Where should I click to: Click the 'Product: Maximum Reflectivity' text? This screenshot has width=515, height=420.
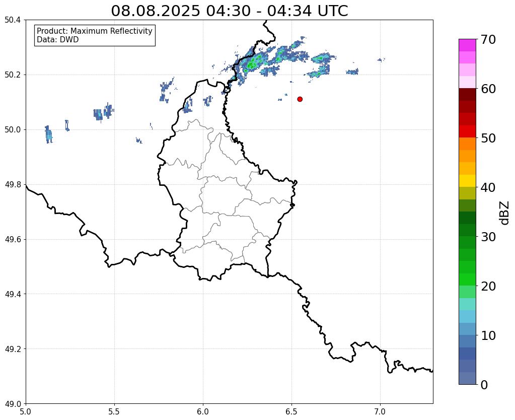(95, 31)
